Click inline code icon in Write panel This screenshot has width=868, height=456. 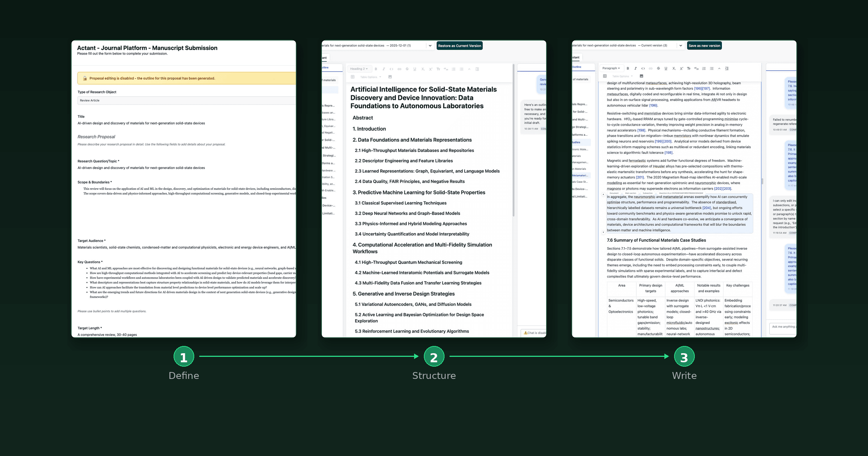pyautogui.click(x=643, y=68)
